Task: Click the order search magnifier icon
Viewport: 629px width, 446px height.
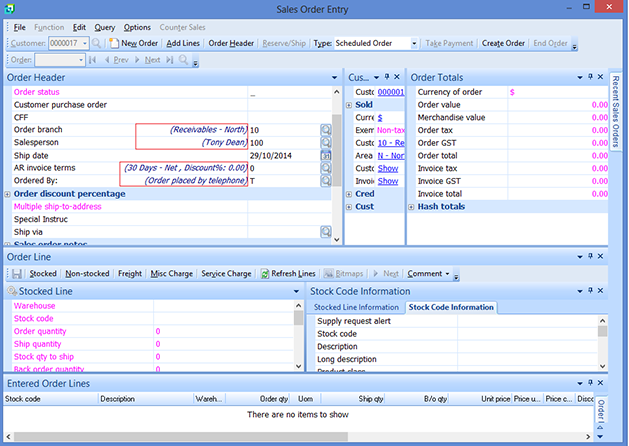Action: click(x=183, y=60)
